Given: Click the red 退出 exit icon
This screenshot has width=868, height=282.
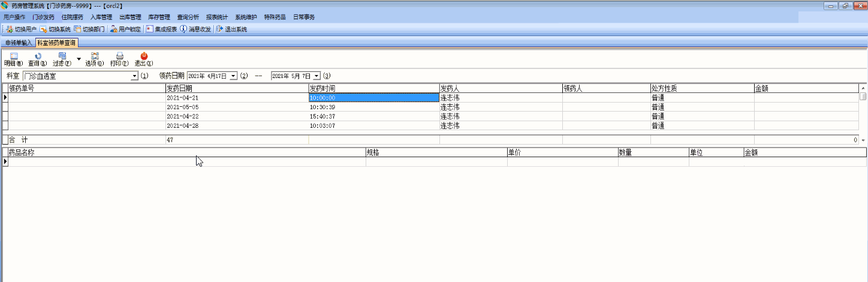Looking at the screenshot, I should (144, 59).
